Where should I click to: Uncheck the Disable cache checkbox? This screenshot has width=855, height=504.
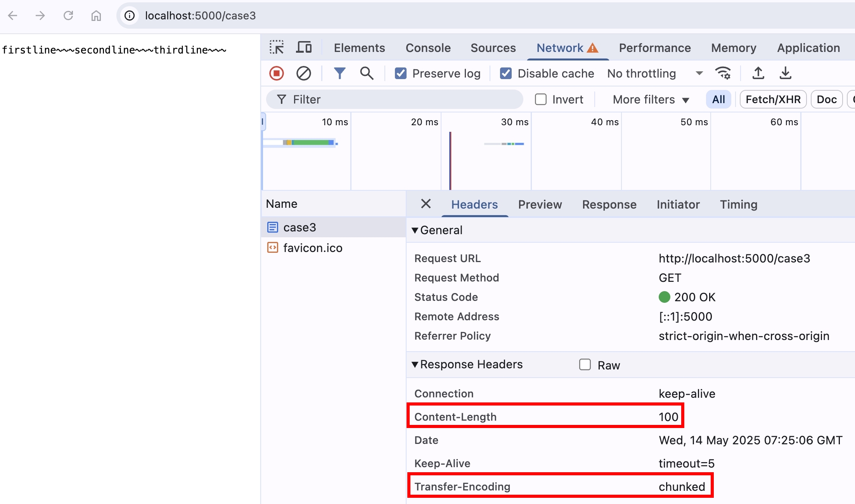pyautogui.click(x=506, y=73)
